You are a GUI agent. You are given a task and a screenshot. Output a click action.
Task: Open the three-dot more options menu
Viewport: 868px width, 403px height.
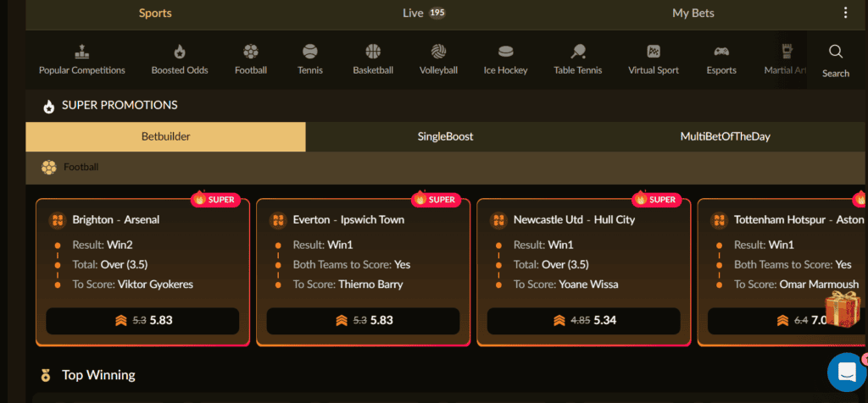(x=845, y=14)
